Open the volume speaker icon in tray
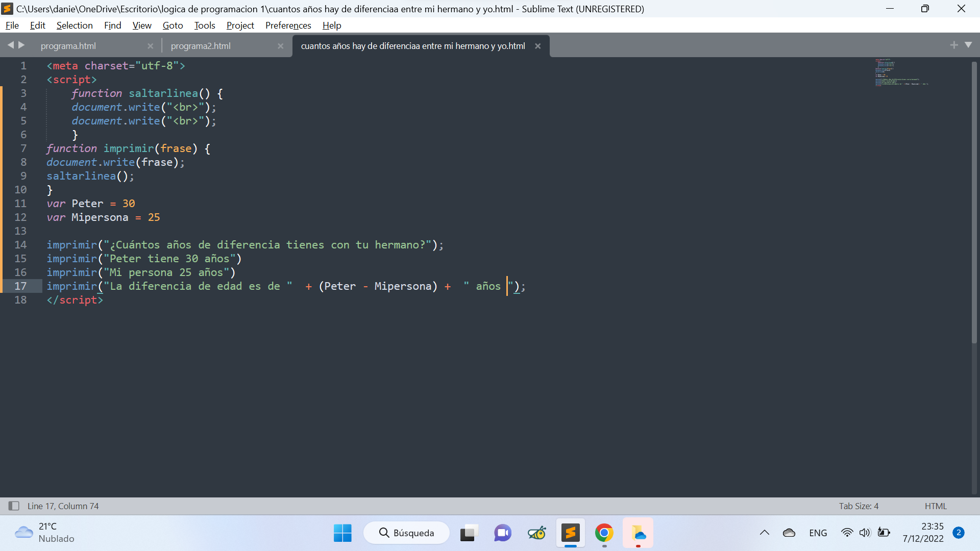 (864, 533)
